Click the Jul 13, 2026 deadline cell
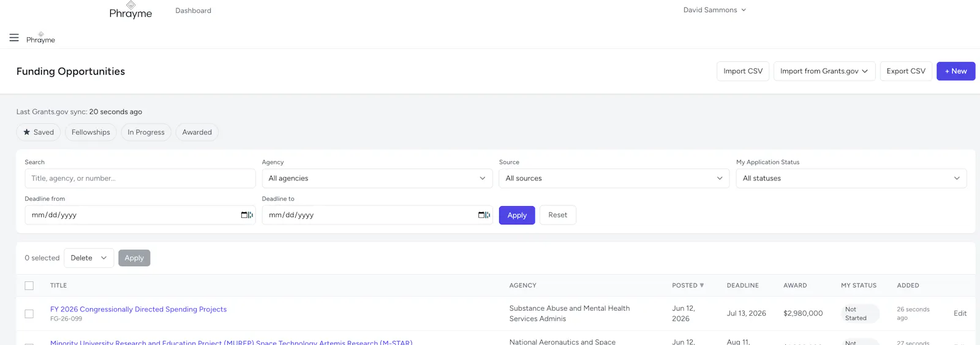The image size is (980, 345). pos(746,313)
